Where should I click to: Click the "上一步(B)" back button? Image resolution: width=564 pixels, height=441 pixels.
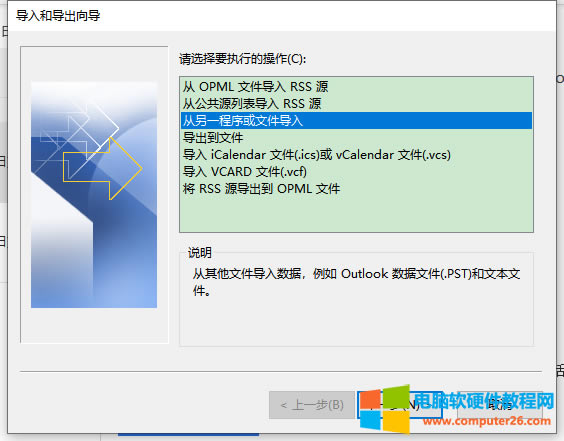point(312,405)
